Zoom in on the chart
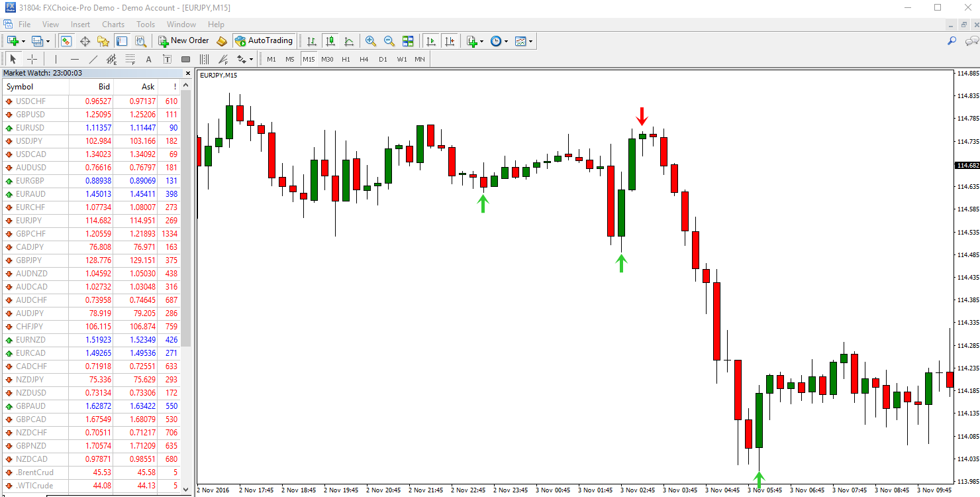This screenshot has width=980, height=497. click(371, 41)
